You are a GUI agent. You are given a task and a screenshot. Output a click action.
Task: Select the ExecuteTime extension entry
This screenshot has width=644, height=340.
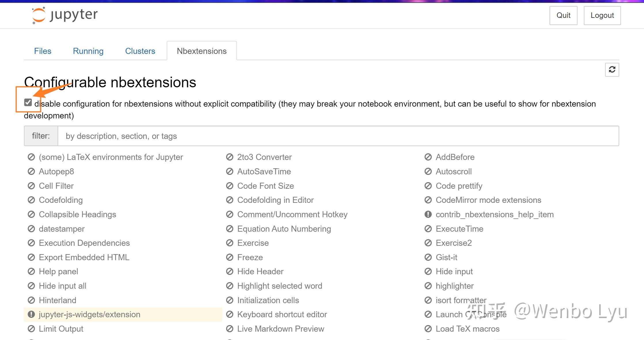tap(459, 229)
